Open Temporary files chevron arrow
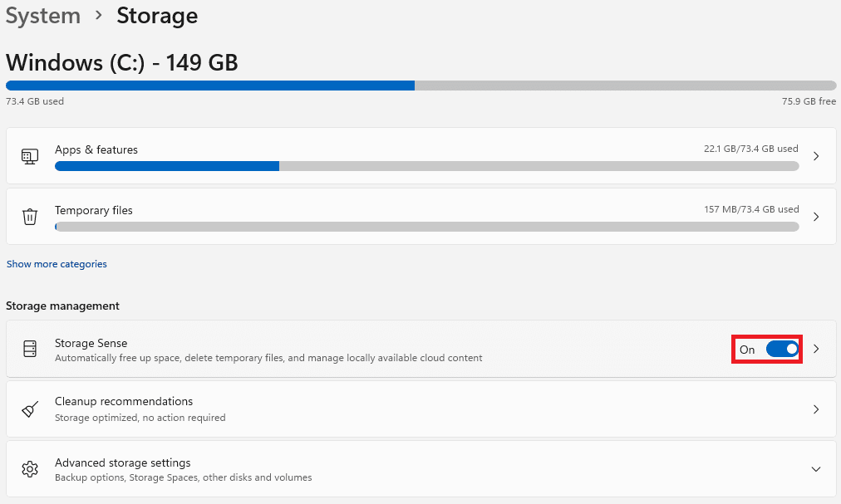The image size is (841, 504). pyautogui.click(x=816, y=217)
